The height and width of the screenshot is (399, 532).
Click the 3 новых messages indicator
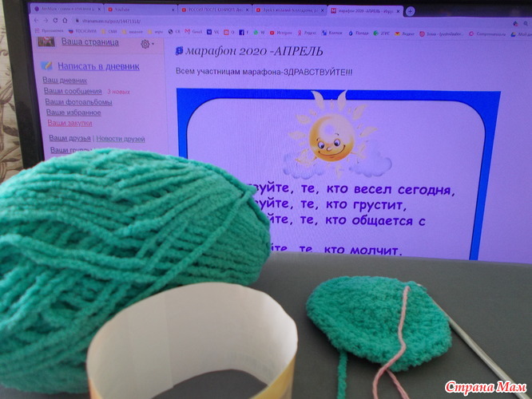[118, 92]
